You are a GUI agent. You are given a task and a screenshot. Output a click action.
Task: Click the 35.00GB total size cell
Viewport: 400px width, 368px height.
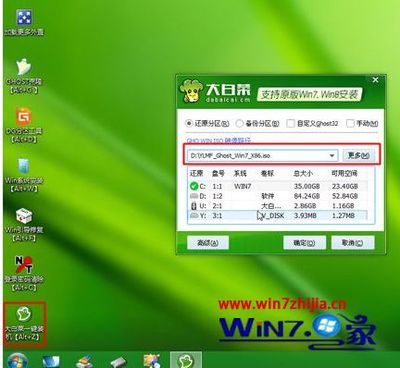pyautogui.click(x=307, y=186)
